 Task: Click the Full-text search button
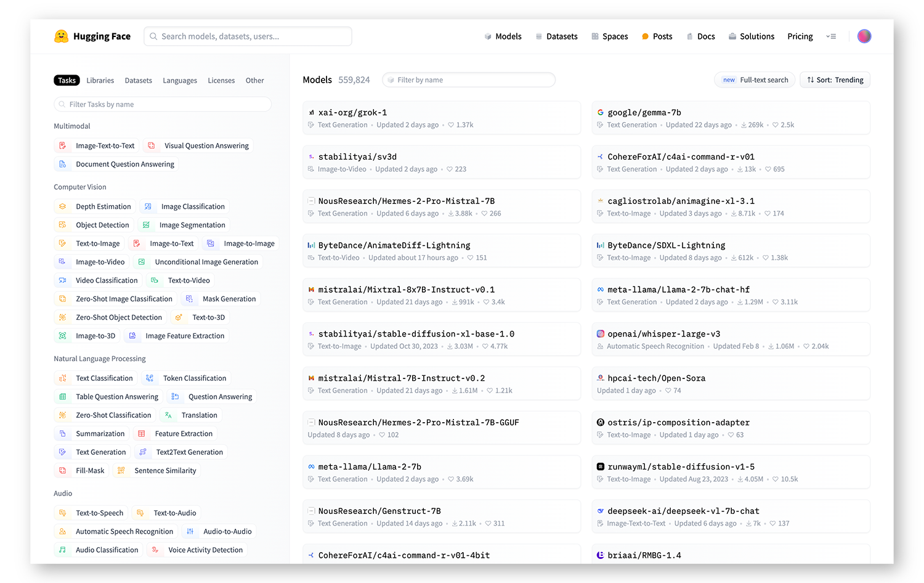(755, 80)
